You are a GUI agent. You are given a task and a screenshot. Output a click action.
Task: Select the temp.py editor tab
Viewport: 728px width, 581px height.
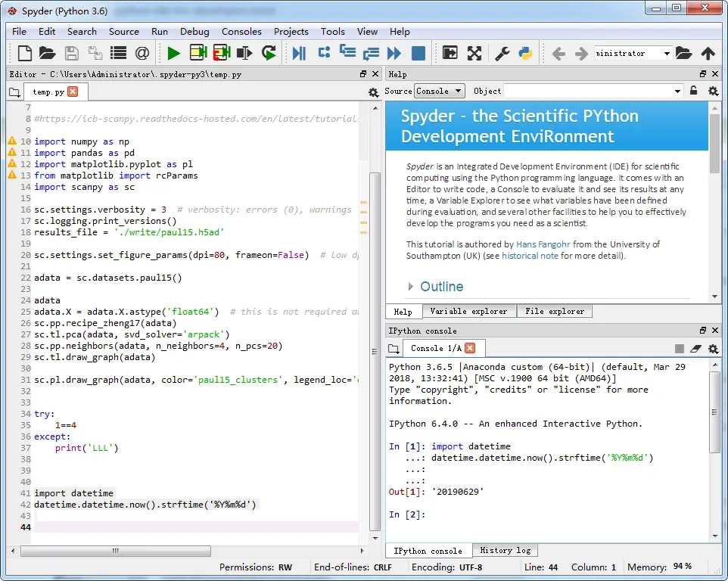48,92
